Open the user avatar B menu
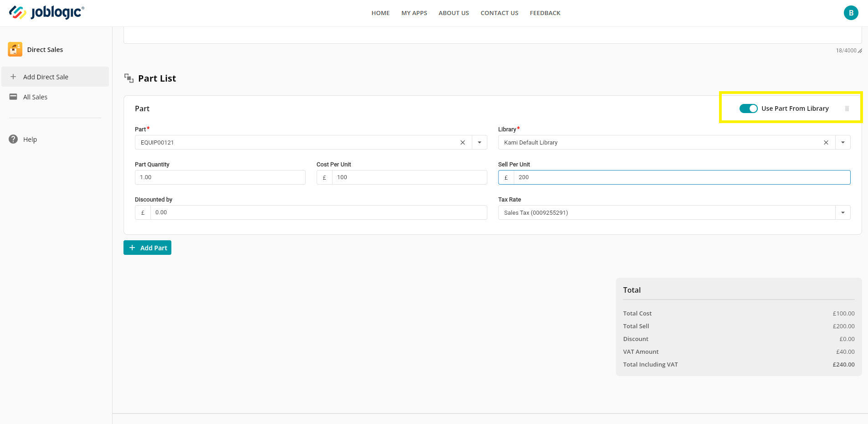Image resolution: width=868 pixels, height=424 pixels. 851,13
